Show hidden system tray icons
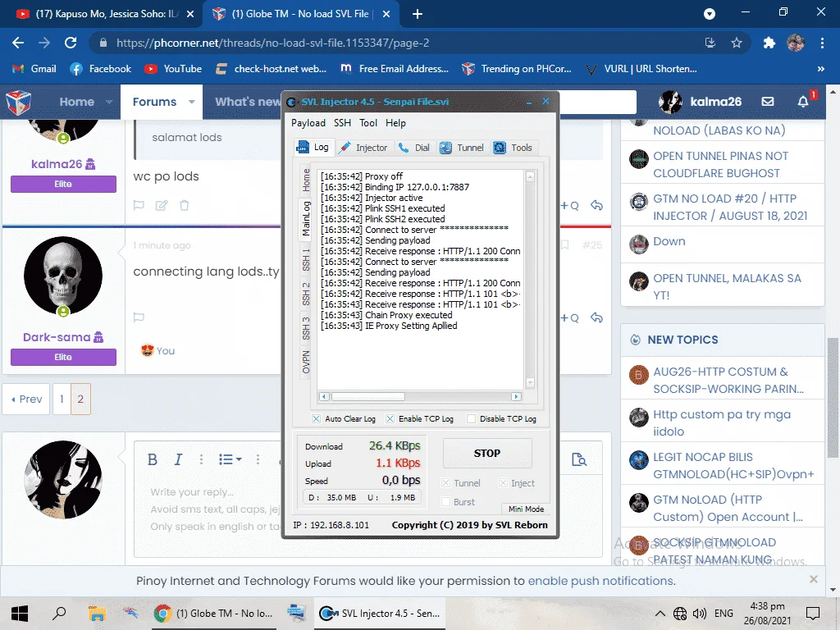This screenshot has width=840, height=630. pyautogui.click(x=660, y=614)
